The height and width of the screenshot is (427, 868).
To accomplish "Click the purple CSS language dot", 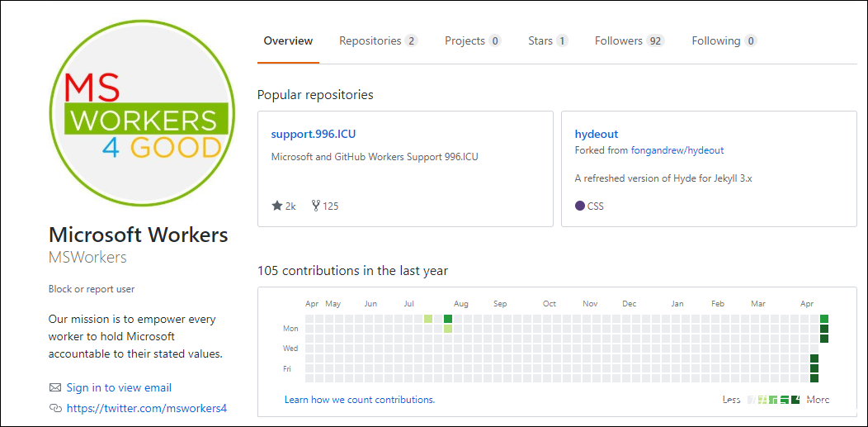I will tap(579, 206).
